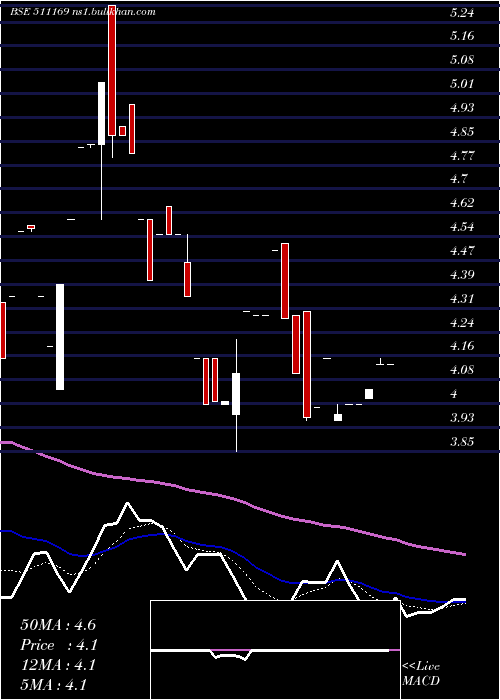Click price axis label 4.54
Viewport: 500px width, 700px height.
click(x=462, y=227)
